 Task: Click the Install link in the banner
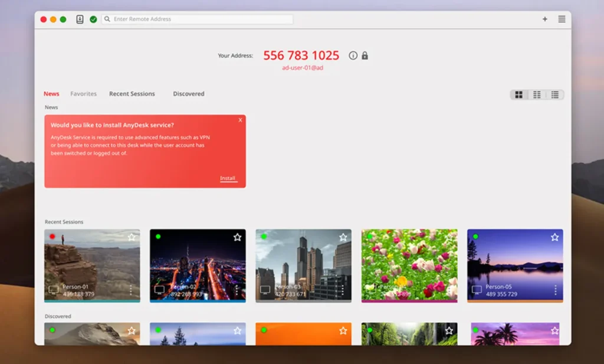(x=228, y=178)
